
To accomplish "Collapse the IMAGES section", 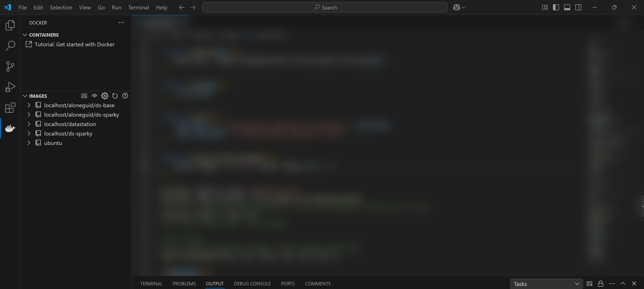I will tap(25, 96).
